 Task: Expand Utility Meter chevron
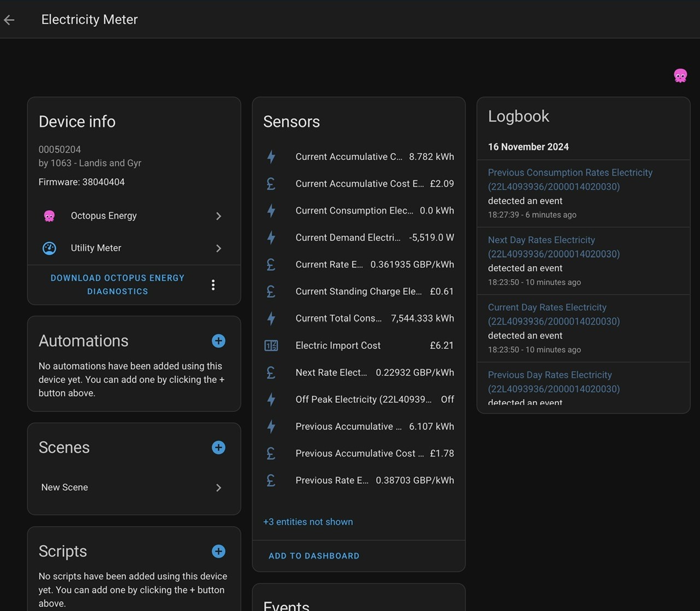pos(218,248)
